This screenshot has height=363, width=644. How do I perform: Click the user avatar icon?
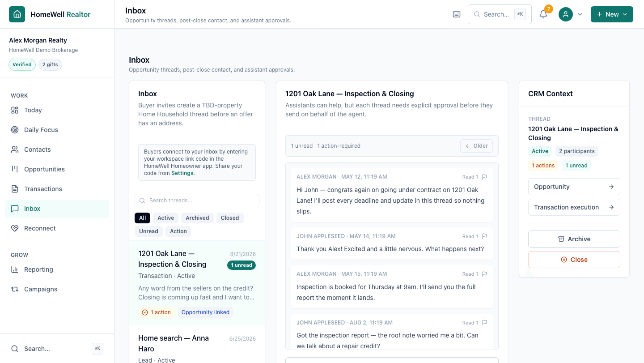tap(566, 14)
